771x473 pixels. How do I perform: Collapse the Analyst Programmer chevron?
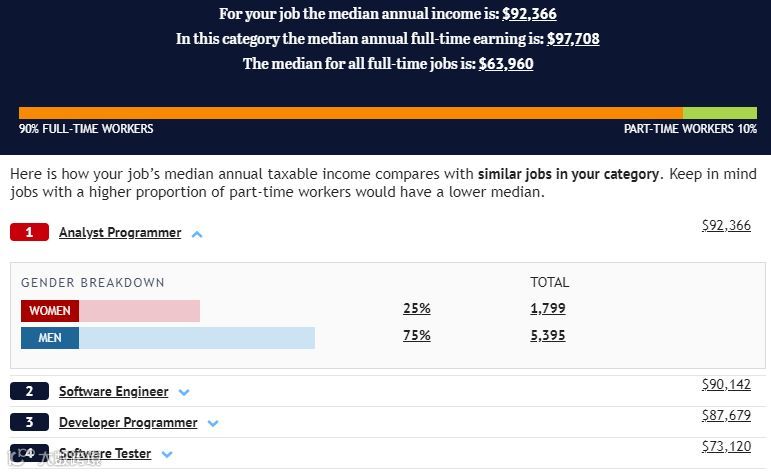197,234
